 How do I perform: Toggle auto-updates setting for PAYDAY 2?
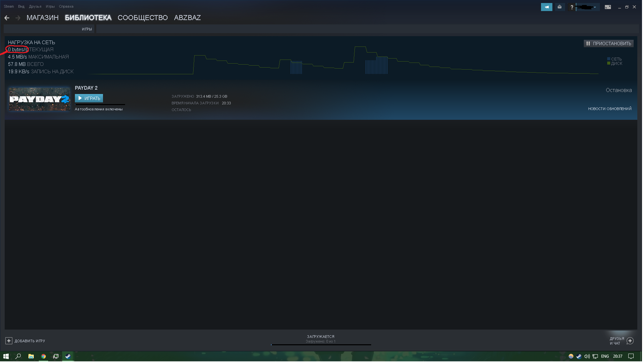(98, 109)
